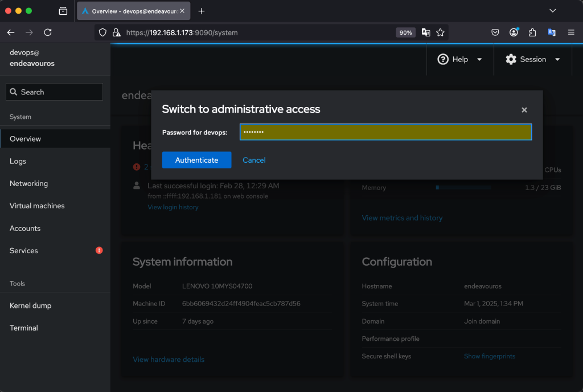
Task: Open Networking in the sidebar
Action: click(x=28, y=183)
